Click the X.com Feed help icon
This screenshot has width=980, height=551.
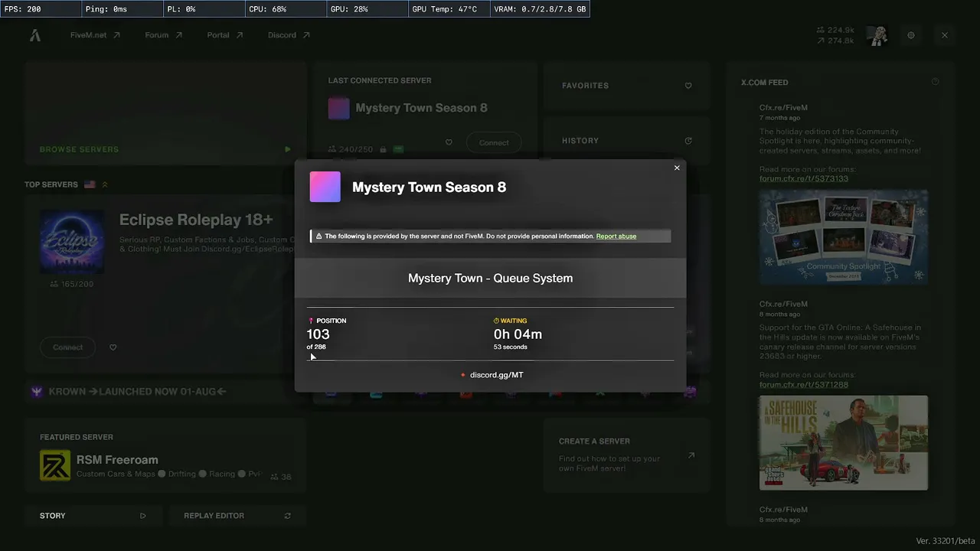pyautogui.click(x=935, y=82)
